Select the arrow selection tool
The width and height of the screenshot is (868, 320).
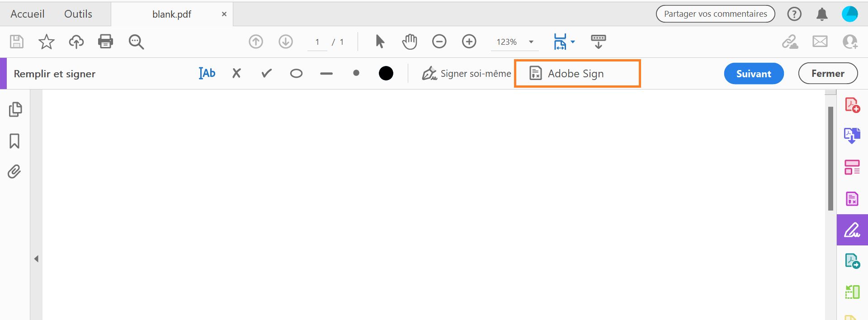click(380, 42)
